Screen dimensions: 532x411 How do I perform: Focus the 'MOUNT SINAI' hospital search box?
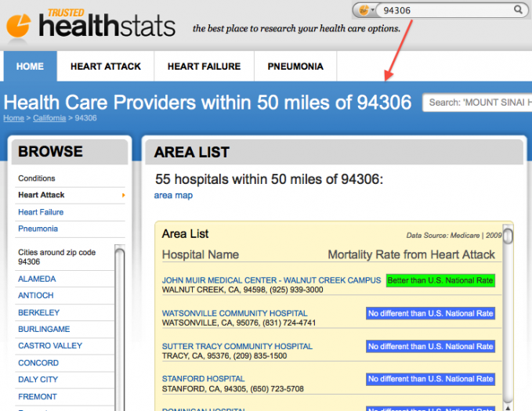[477, 103]
